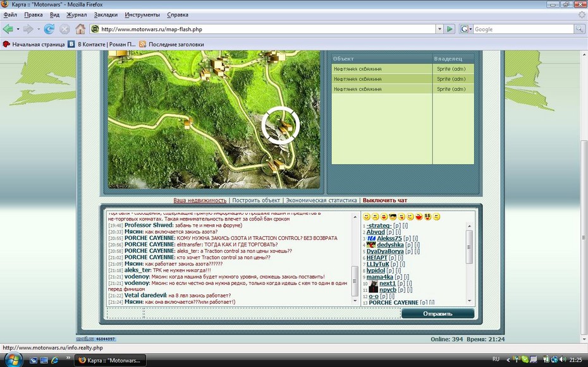This screenshot has width=588, height=367.
Task: Open the address bar history dropdown
Action: point(439,29)
